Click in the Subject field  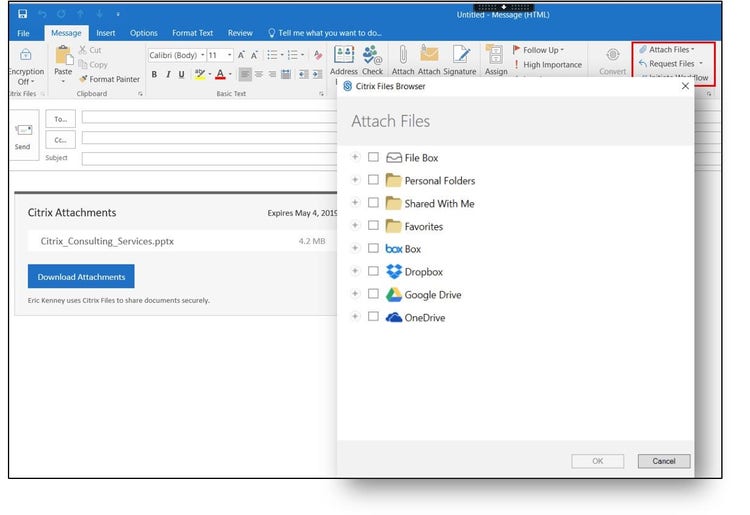[210, 158]
